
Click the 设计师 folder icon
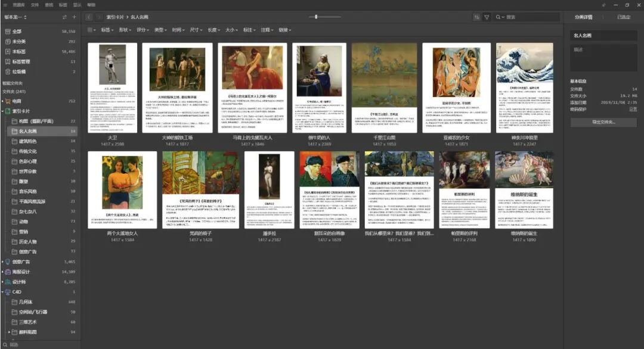[x=8, y=282]
